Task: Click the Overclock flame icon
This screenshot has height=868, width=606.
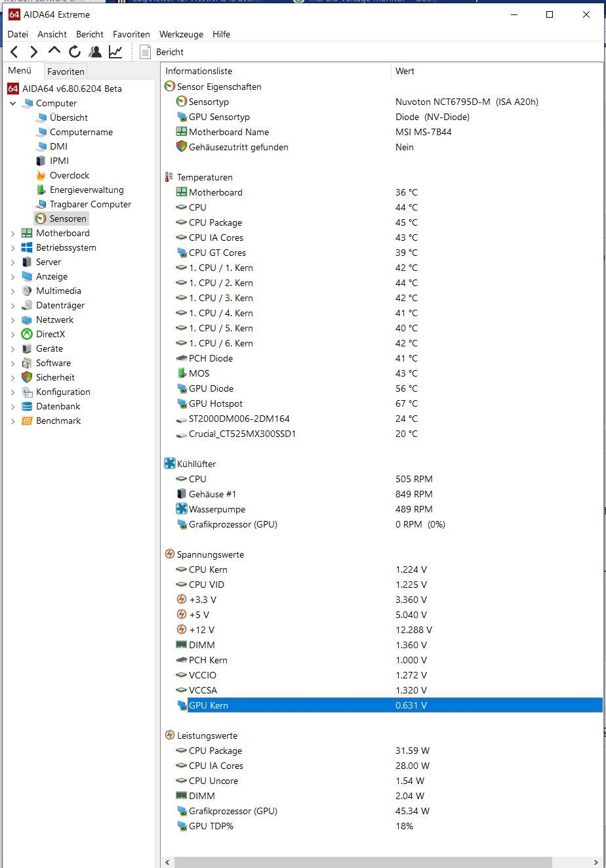Action: point(41,175)
